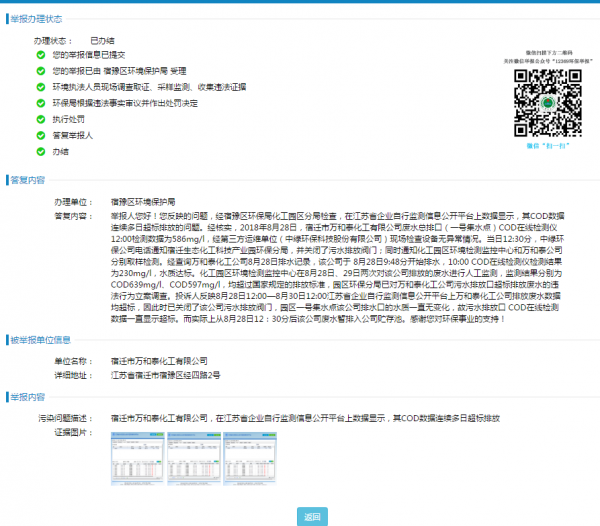Click the green check next to 执行处罚
Viewport: 600px width, 526px height.
pyautogui.click(x=40, y=119)
